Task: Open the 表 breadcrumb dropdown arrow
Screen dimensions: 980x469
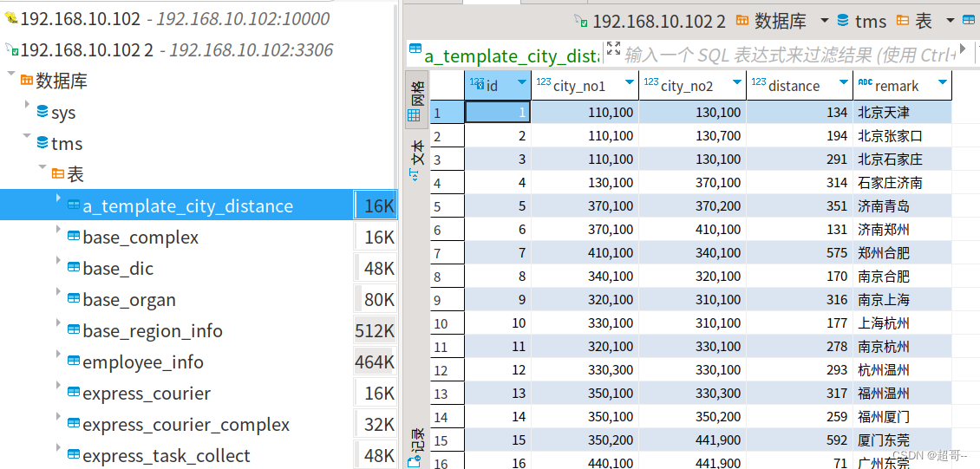Action: click(950, 21)
